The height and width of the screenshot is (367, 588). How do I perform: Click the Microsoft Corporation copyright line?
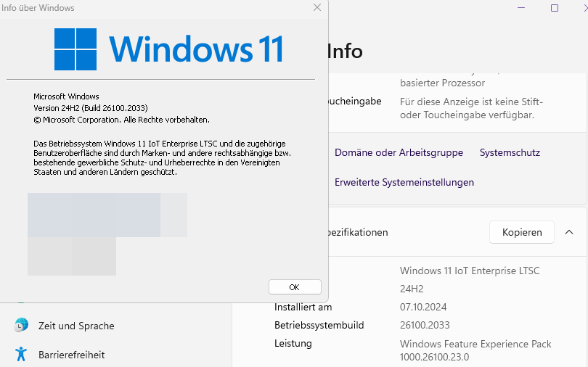[121, 120]
